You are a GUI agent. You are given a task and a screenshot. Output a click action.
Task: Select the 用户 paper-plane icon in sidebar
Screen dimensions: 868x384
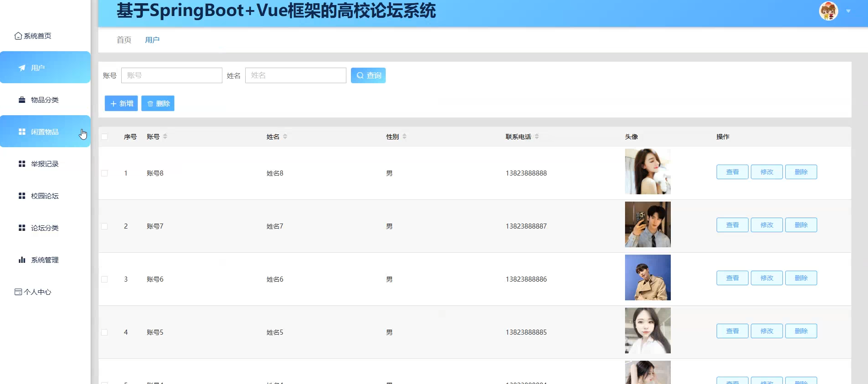(22, 68)
